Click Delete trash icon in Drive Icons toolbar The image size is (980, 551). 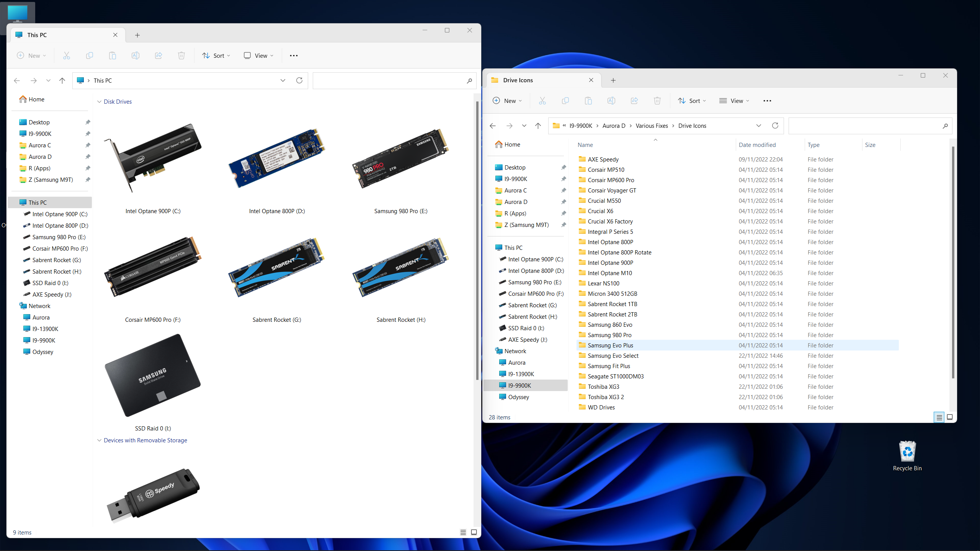click(x=657, y=101)
